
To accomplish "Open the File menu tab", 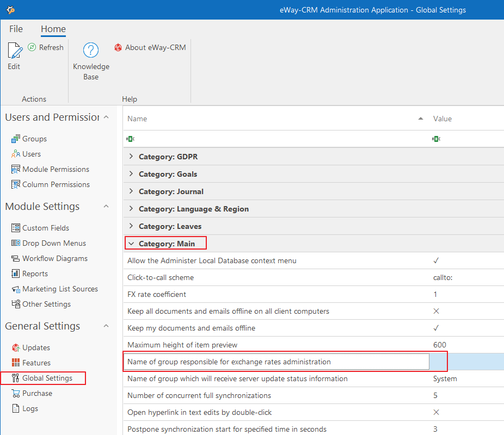I will 16,29.
